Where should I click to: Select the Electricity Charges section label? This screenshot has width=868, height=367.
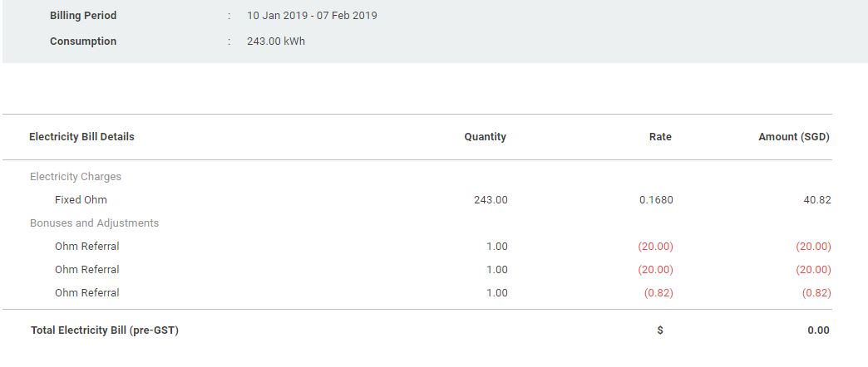tap(76, 177)
